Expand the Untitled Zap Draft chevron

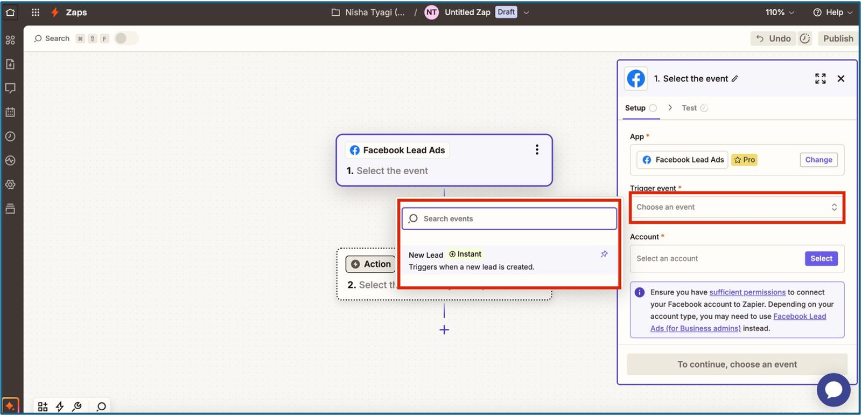526,12
